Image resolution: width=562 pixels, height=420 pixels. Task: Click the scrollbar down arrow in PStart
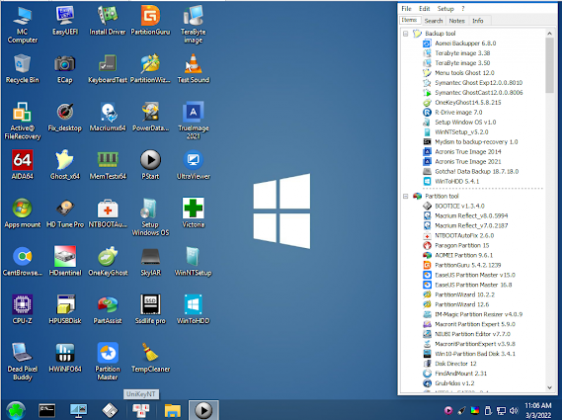[x=549, y=387]
